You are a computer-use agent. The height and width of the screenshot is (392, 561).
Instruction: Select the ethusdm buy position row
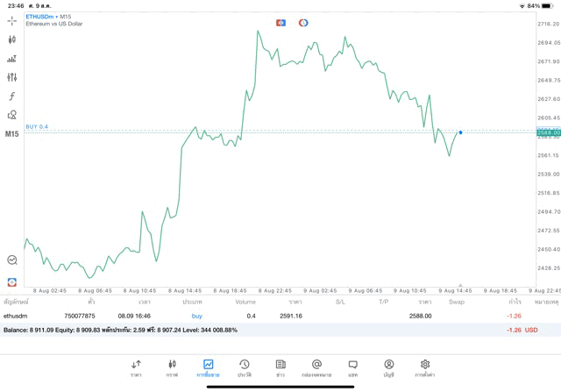(x=263, y=316)
